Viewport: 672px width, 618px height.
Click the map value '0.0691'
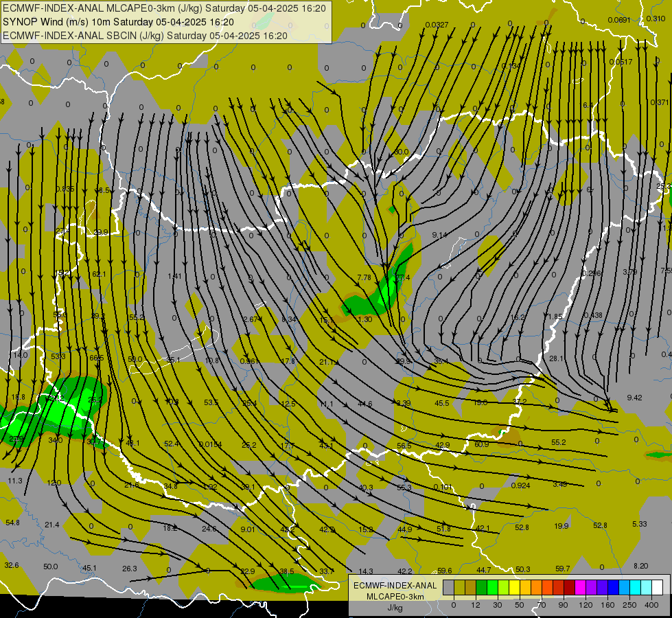pyautogui.click(x=619, y=20)
